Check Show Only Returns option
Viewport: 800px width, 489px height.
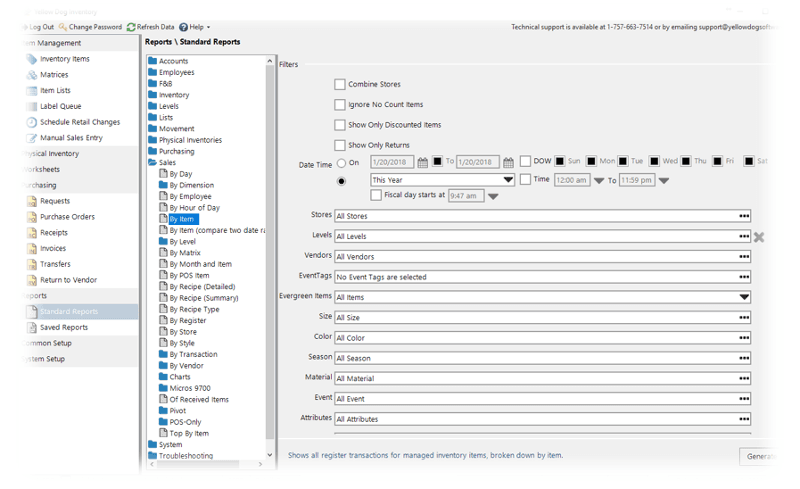[340, 145]
